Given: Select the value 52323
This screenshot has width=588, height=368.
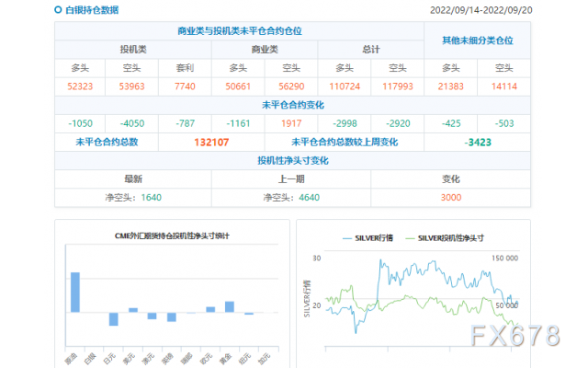Looking at the screenshot, I should (x=80, y=86).
